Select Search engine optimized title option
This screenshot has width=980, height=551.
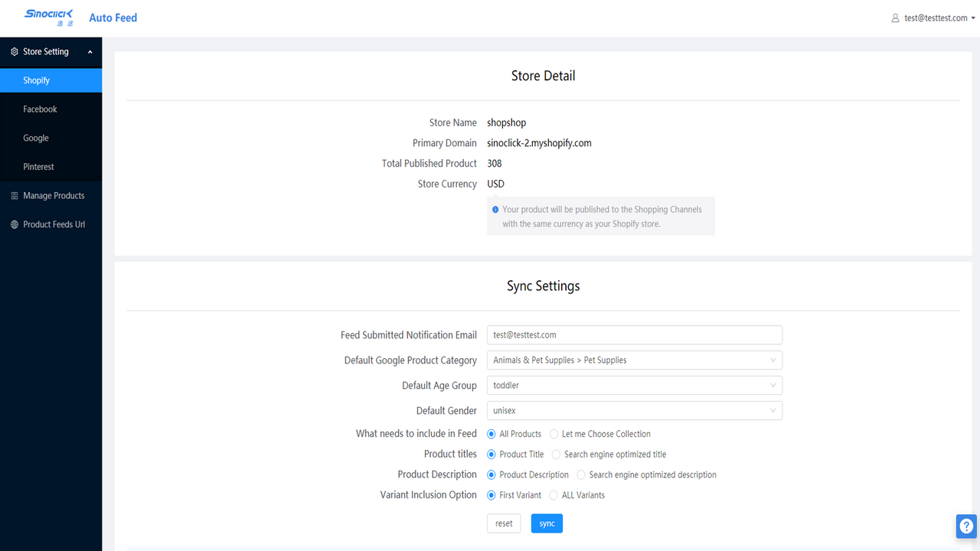[557, 455]
